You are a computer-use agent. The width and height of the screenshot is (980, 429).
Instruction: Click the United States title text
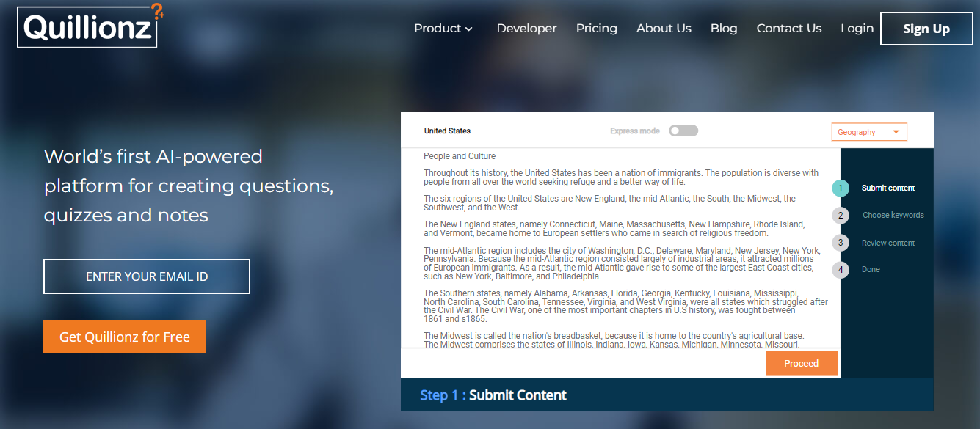[x=447, y=131]
